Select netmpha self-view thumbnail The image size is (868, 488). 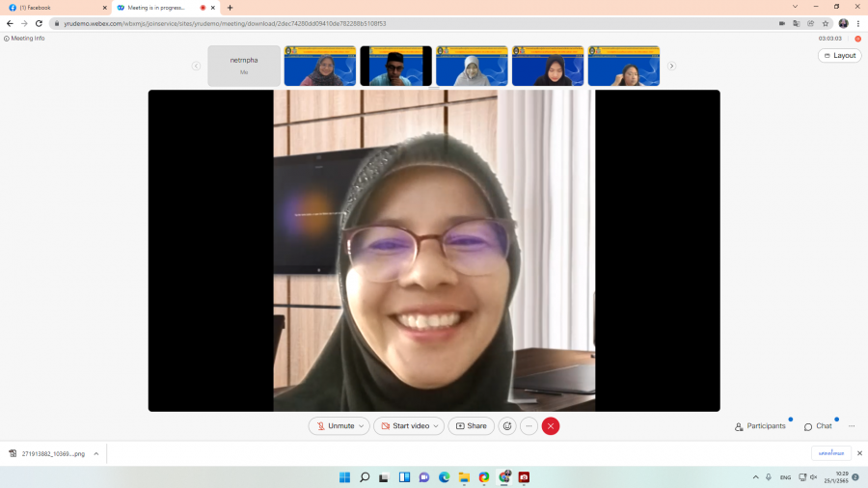click(244, 66)
